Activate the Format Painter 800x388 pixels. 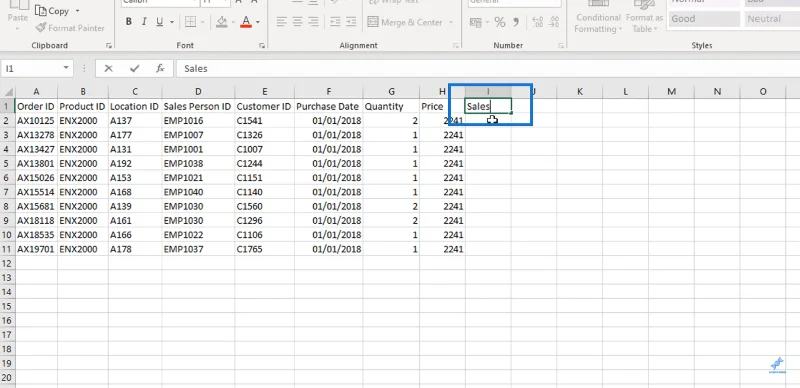tap(70, 28)
